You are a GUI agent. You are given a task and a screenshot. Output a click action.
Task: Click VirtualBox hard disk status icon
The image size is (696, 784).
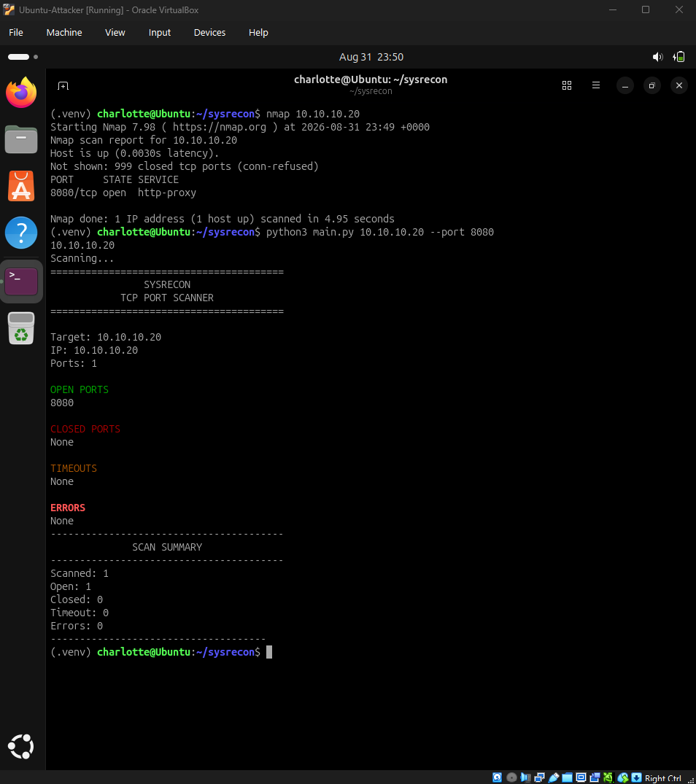497,777
